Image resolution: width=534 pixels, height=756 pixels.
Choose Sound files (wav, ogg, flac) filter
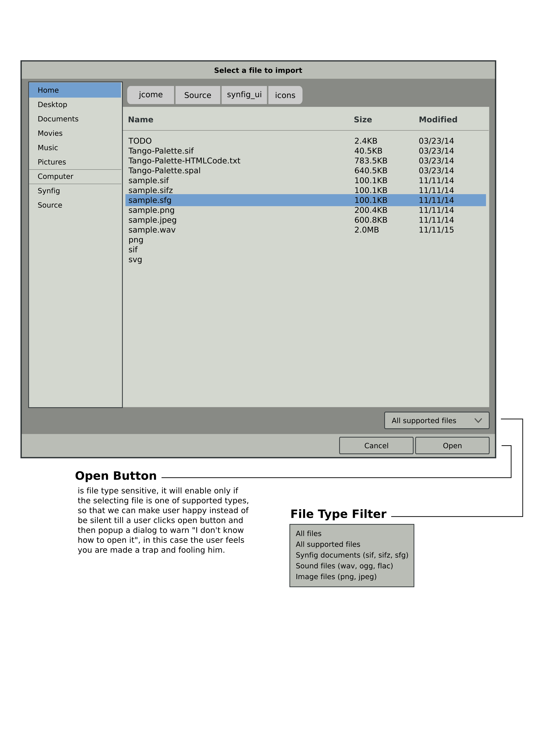tap(344, 566)
